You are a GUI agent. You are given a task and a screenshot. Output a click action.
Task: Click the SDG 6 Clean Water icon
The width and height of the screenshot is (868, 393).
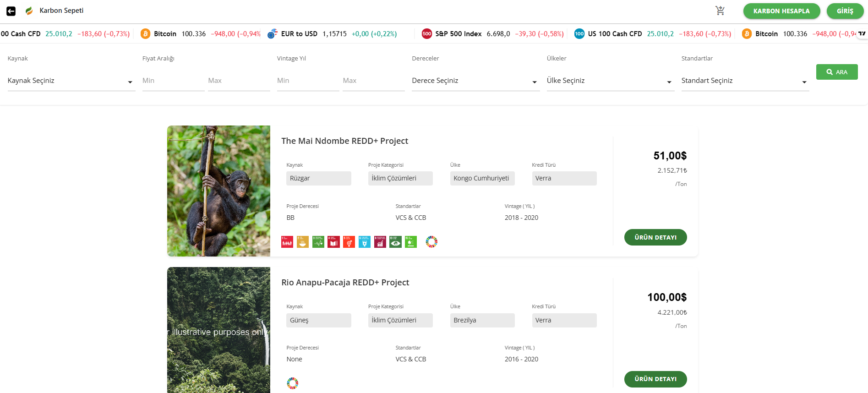click(x=365, y=242)
